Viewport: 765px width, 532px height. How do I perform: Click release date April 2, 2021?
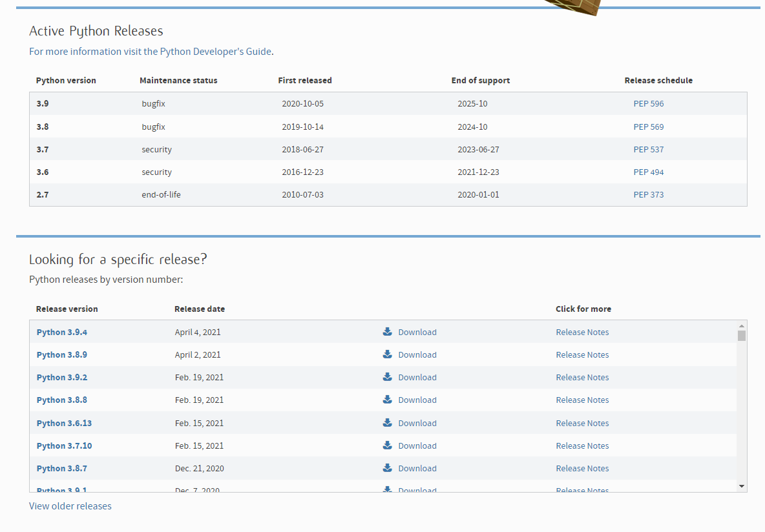[x=198, y=354]
